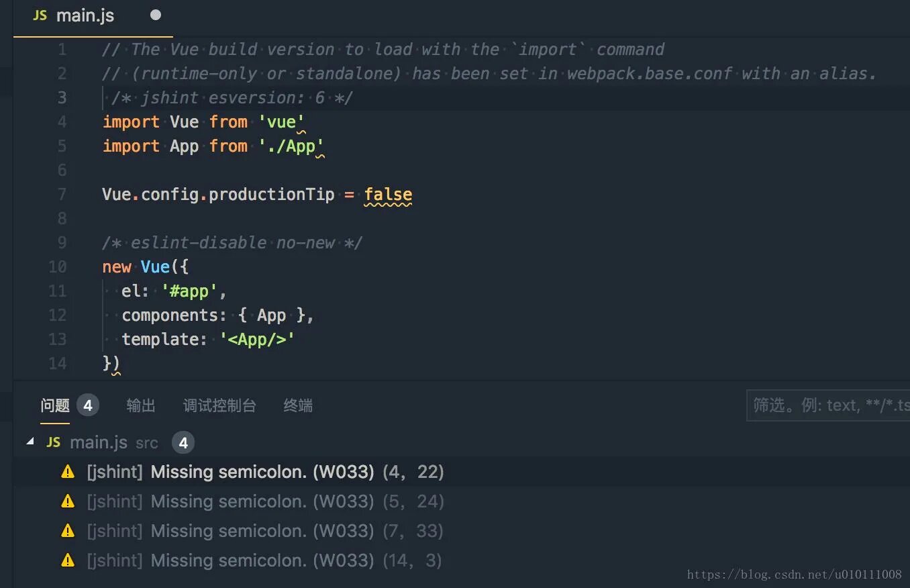Click the '#app' string on line 11
910x588 pixels.
pyautogui.click(x=190, y=291)
